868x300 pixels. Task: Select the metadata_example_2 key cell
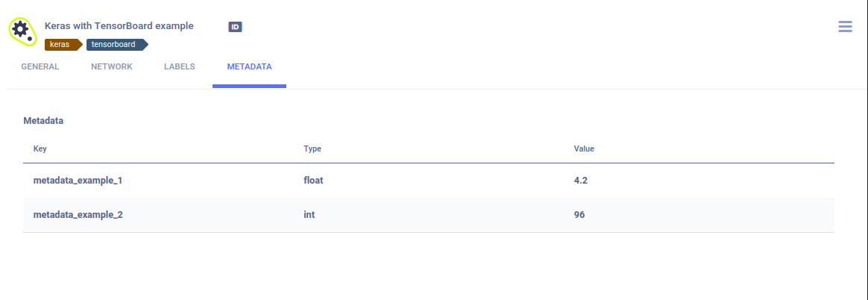click(78, 215)
